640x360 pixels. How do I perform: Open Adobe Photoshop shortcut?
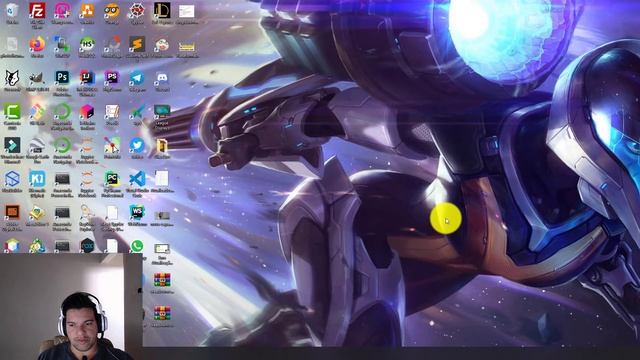(x=62, y=78)
